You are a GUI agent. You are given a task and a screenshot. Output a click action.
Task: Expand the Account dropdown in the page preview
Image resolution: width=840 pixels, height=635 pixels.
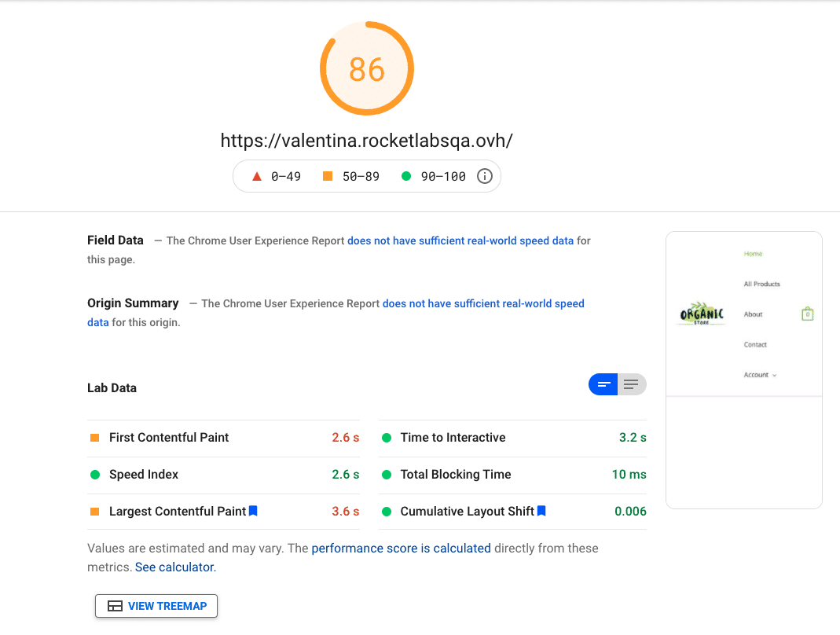coord(760,375)
